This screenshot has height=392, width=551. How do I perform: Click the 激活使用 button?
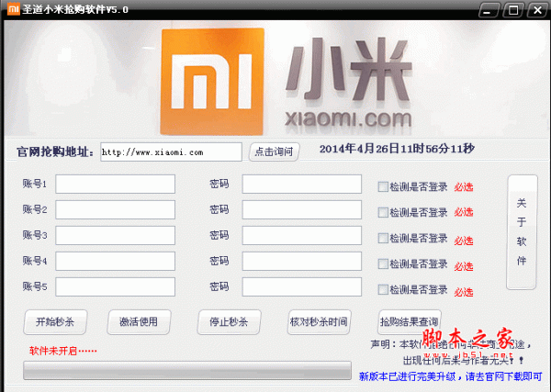tap(139, 321)
